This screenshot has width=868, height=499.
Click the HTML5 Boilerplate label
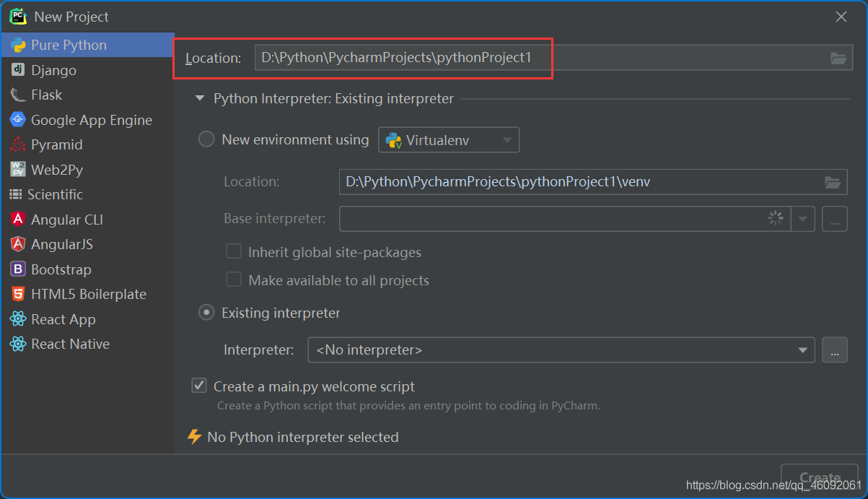click(x=89, y=294)
